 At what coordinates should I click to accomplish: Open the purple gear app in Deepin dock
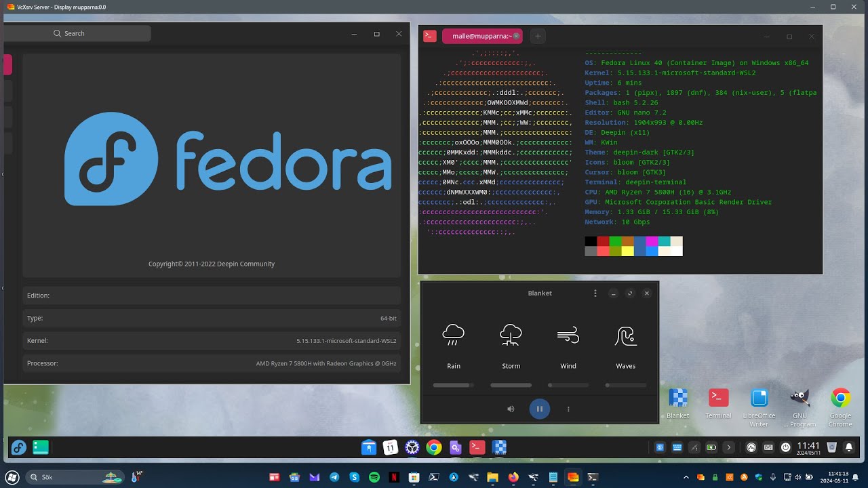456,447
